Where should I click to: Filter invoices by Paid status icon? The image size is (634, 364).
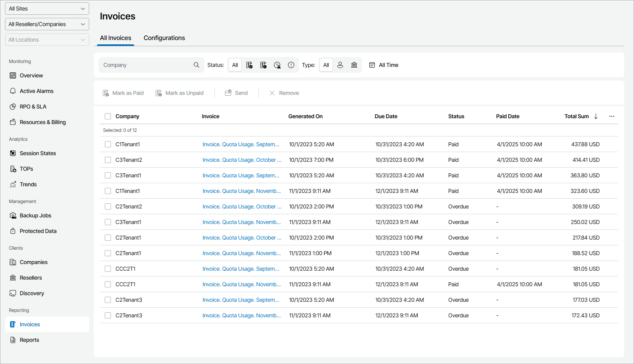tap(249, 65)
